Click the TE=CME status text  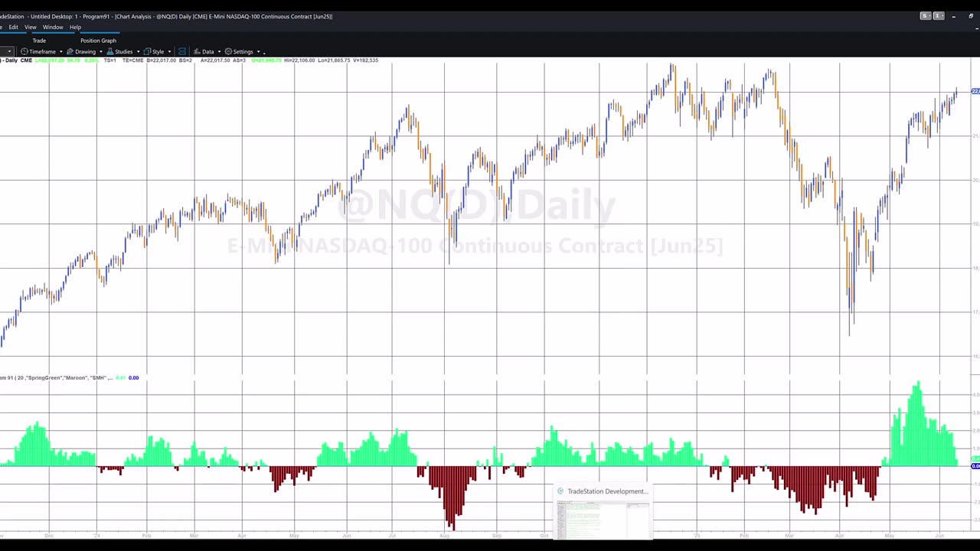click(133, 60)
